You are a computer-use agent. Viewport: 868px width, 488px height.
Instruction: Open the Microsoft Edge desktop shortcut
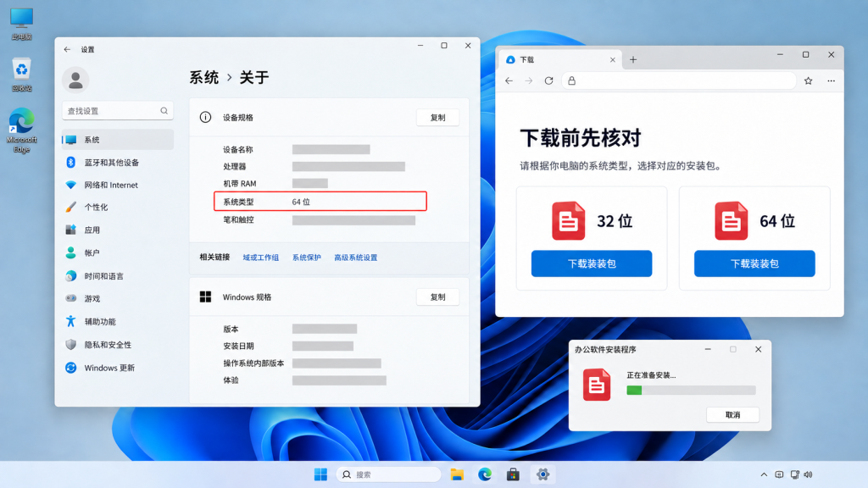21,130
